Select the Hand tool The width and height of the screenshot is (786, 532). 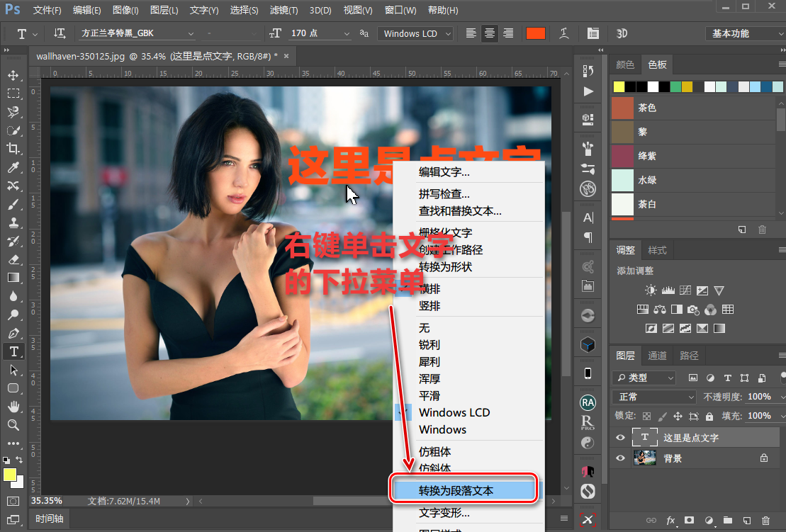(13, 407)
